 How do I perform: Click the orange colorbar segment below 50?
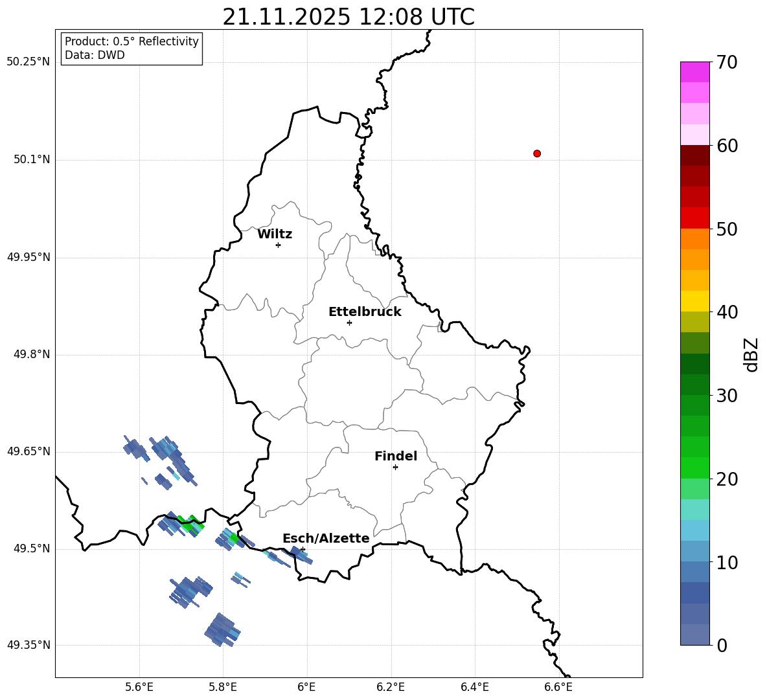tap(694, 238)
